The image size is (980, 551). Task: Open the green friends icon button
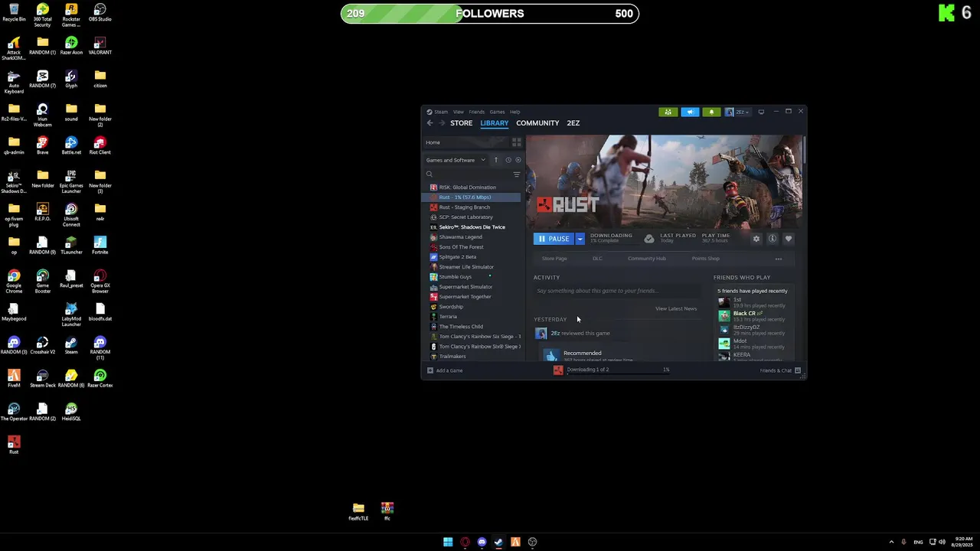[668, 112]
